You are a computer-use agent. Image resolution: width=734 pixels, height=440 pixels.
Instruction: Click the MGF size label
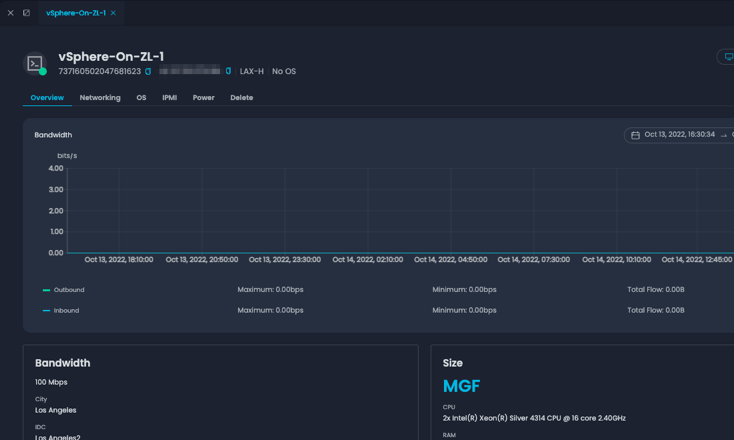click(x=461, y=386)
